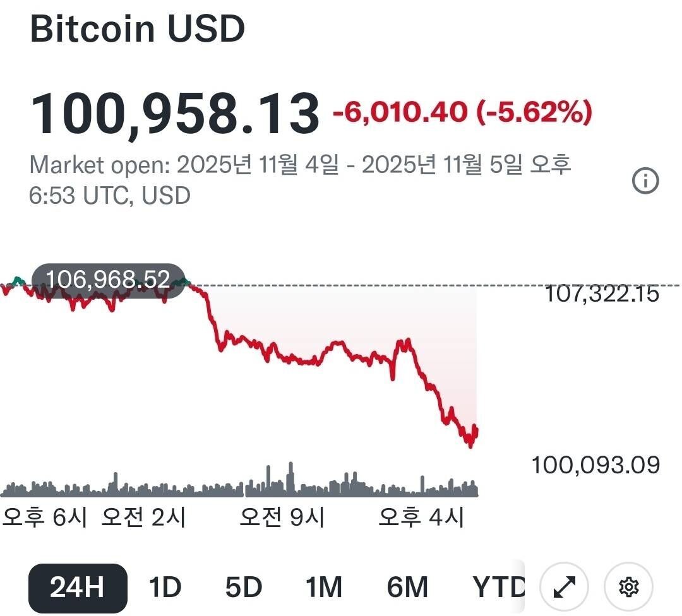This screenshot has height=616, width=682.
Task: Select the 24H range tab
Action: 78,588
